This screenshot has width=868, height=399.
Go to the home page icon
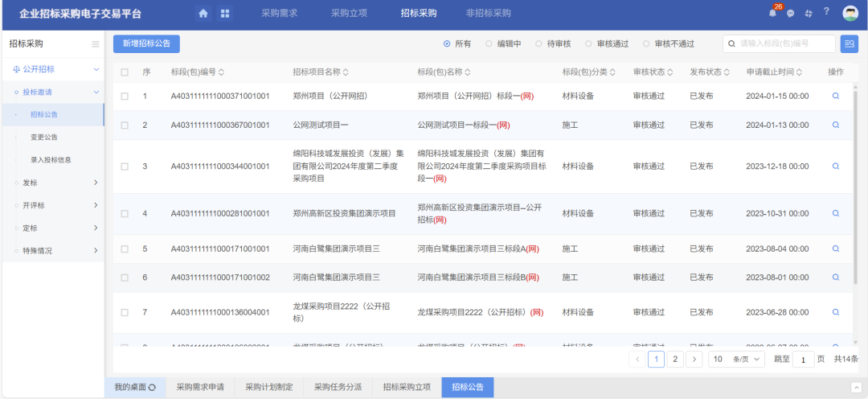[x=203, y=14]
